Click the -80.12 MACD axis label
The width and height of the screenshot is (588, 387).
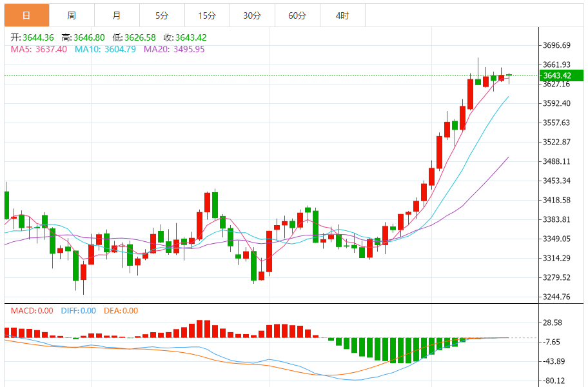pos(553,381)
